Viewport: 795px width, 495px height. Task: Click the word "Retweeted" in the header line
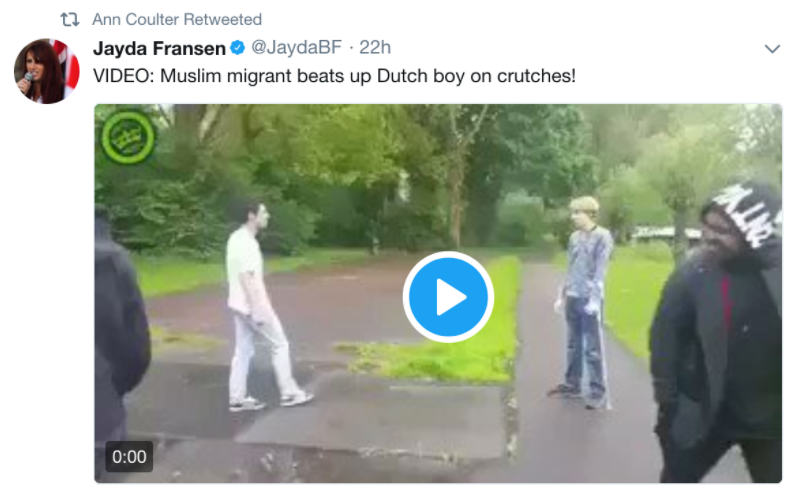[x=223, y=19]
